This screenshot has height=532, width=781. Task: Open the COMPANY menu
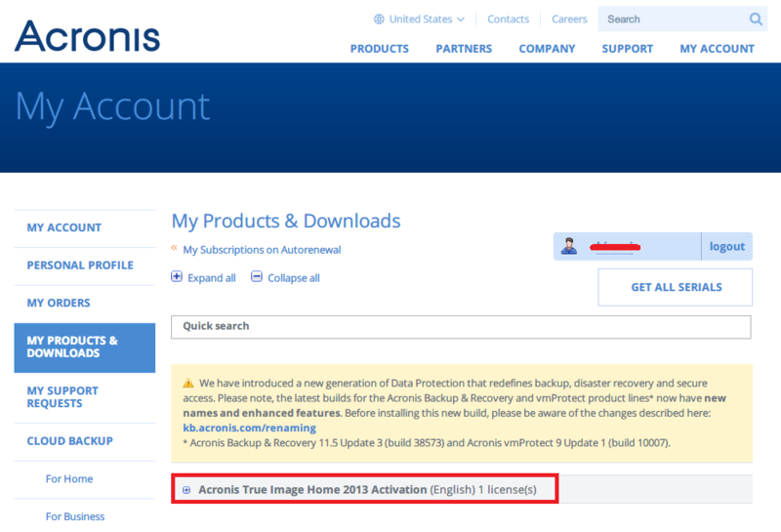coord(547,49)
